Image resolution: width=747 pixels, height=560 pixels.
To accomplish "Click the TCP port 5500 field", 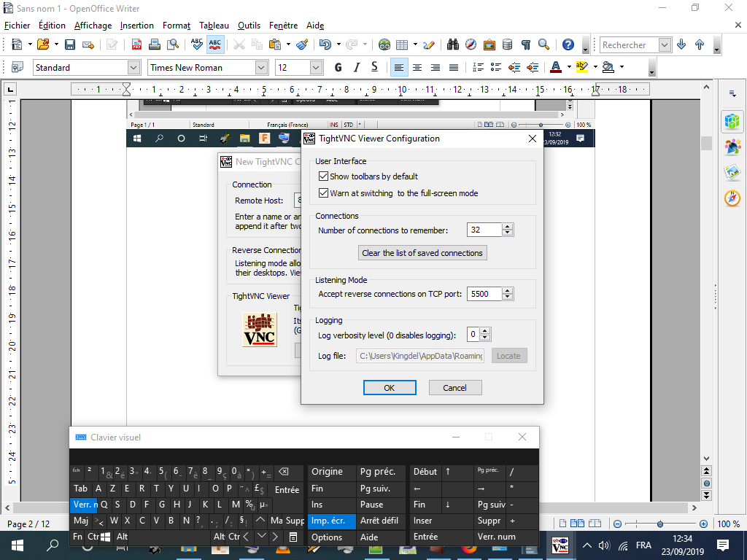I will pos(484,294).
